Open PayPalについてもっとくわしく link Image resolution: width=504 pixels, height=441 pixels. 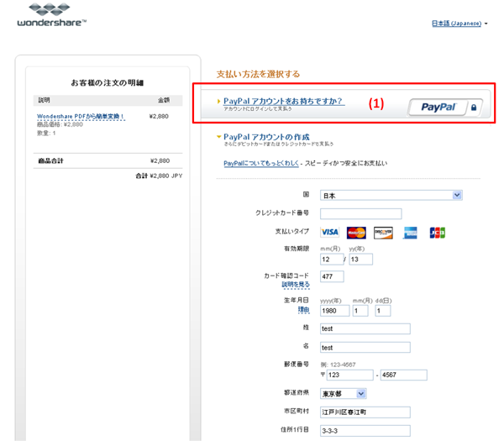[261, 163]
